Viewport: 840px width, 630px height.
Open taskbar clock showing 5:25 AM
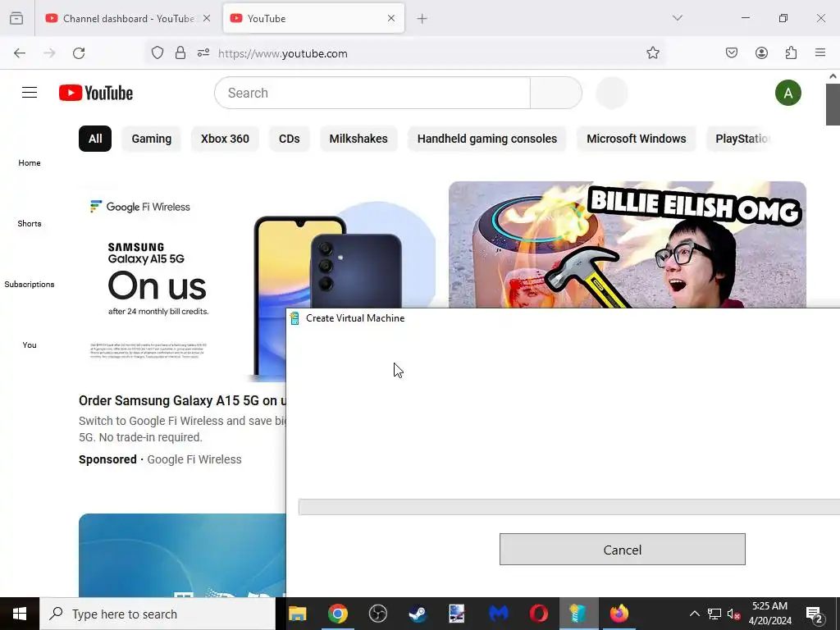point(769,614)
